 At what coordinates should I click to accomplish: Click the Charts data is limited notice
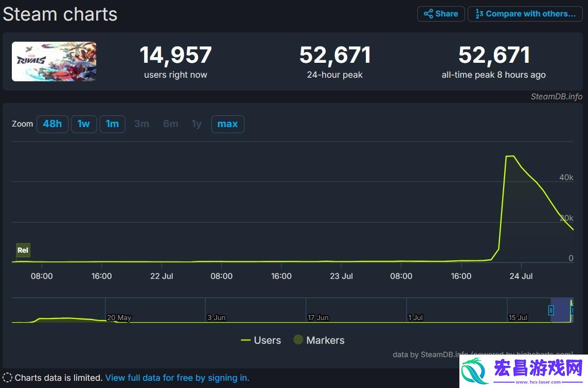point(59,378)
